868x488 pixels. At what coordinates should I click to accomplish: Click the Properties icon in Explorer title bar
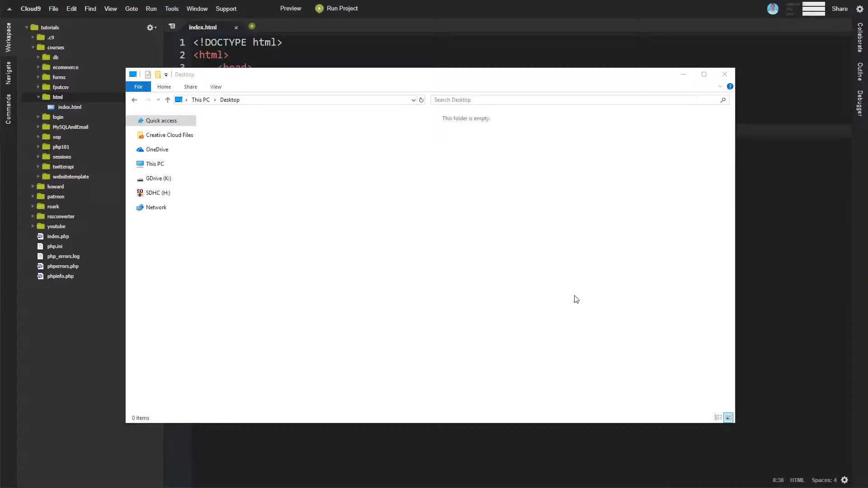(148, 75)
